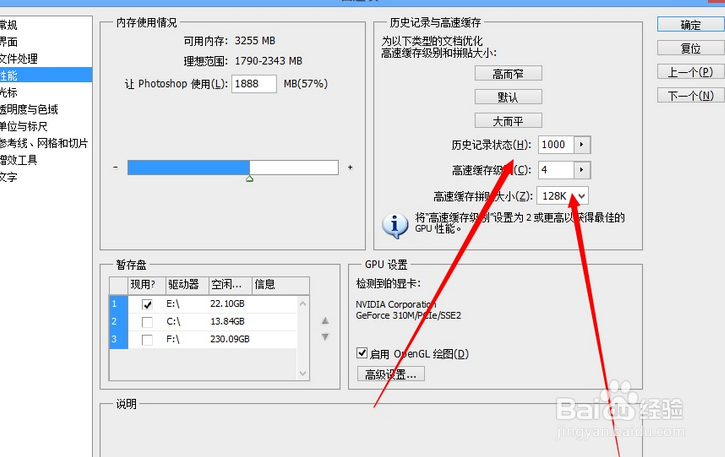Click the Photoshop memory usage field 1888
Viewport: 725px width, 457px height.
point(254,84)
